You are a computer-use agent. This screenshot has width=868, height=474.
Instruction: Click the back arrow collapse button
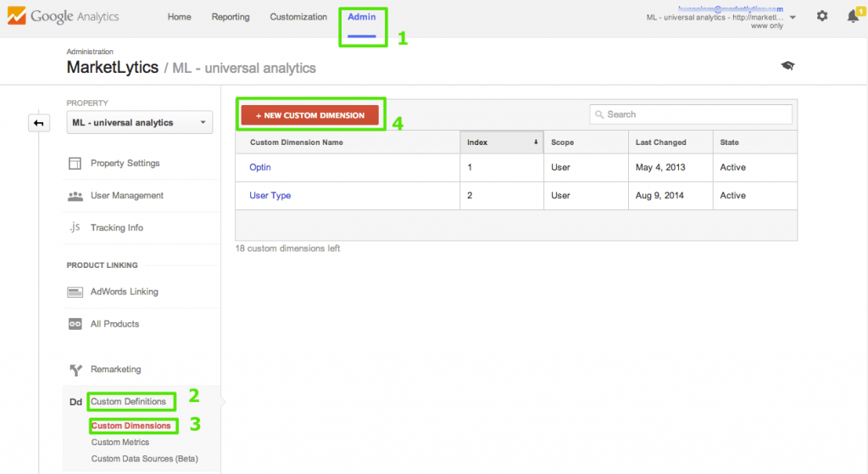(x=38, y=123)
